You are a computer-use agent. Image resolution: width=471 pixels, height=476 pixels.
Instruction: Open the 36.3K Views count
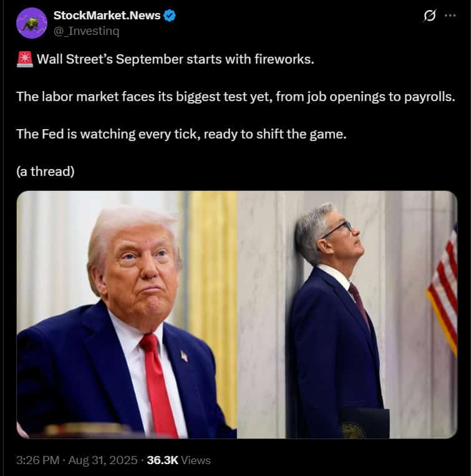tap(179, 460)
